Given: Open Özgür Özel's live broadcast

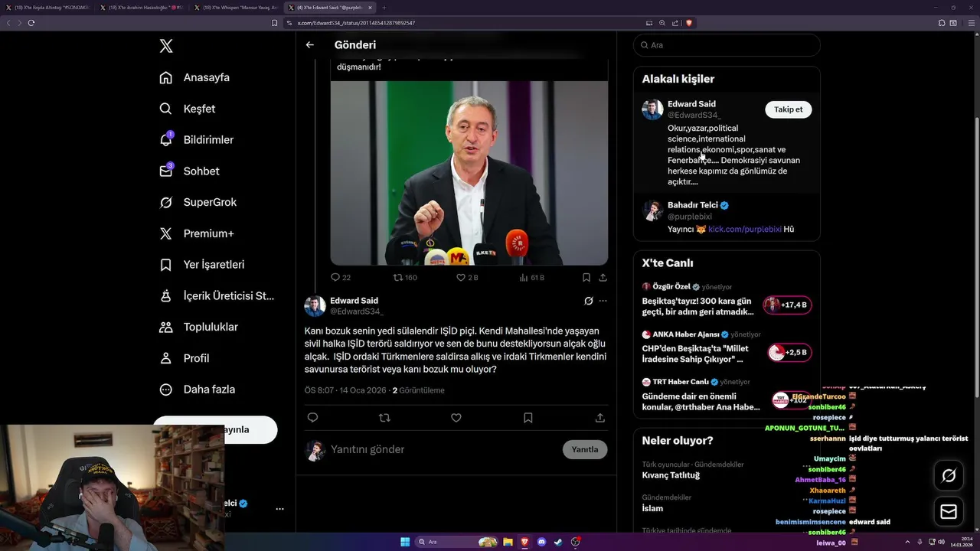Looking at the screenshot, I should point(727,299).
